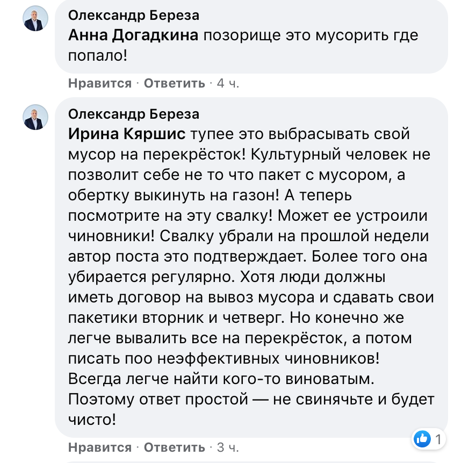Open the mentioned profile Анна Догадкина
Image resolution: width=476 pixels, height=463 pixels.
[x=134, y=35]
